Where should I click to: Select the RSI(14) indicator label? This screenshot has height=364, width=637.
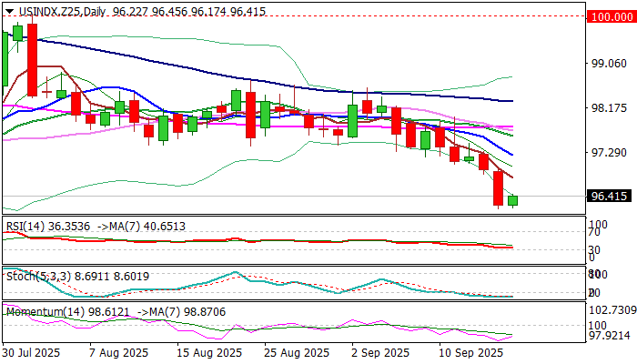pos(26,227)
